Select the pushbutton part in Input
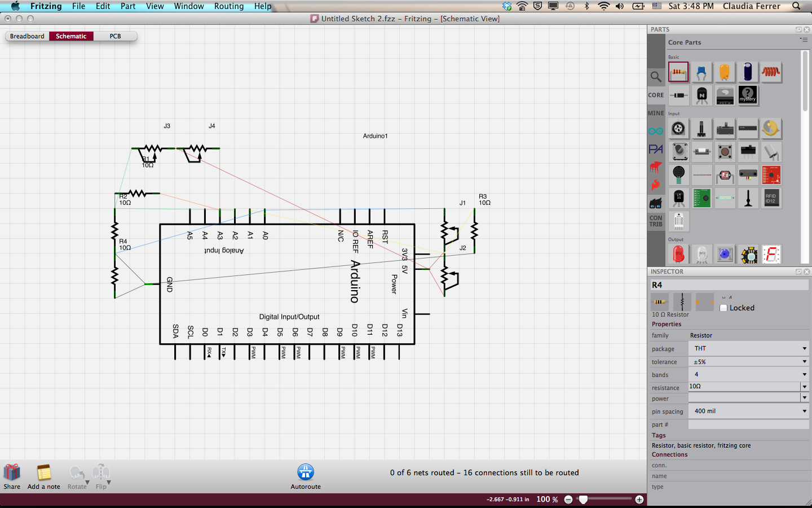812x508 pixels. [x=725, y=152]
